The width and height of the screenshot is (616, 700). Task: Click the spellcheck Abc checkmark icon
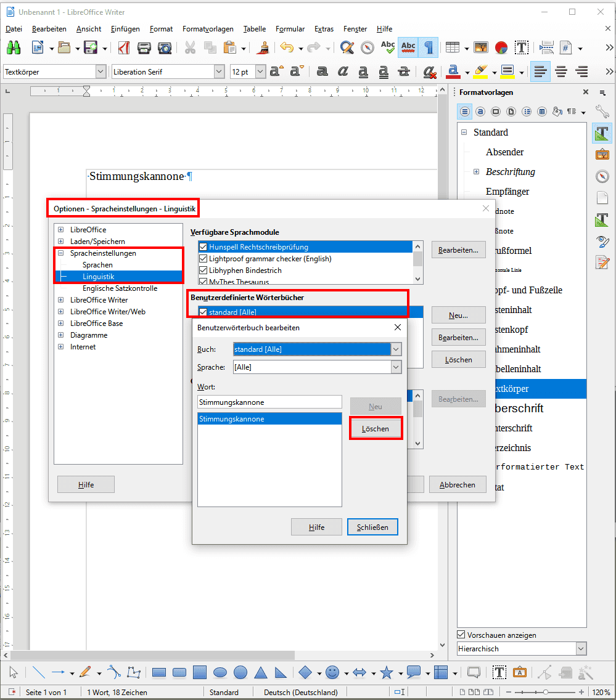pyautogui.click(x=387, y=47)
